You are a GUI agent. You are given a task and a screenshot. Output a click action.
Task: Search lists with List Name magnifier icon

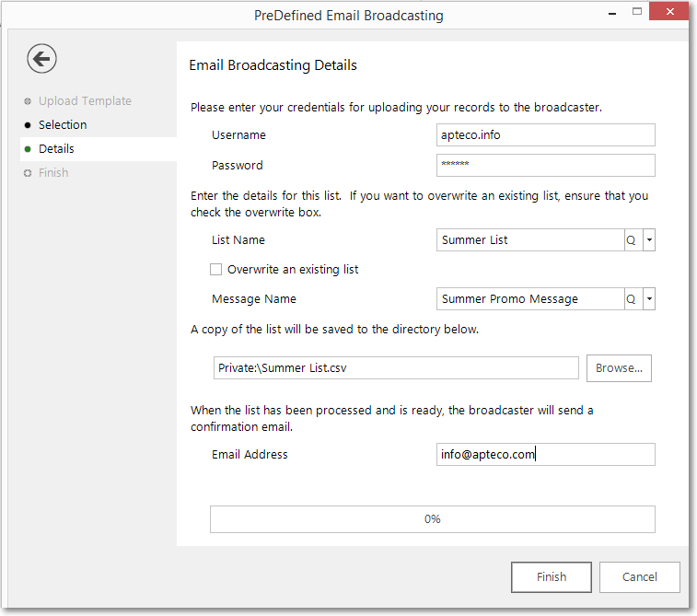(x=632, y=240)
